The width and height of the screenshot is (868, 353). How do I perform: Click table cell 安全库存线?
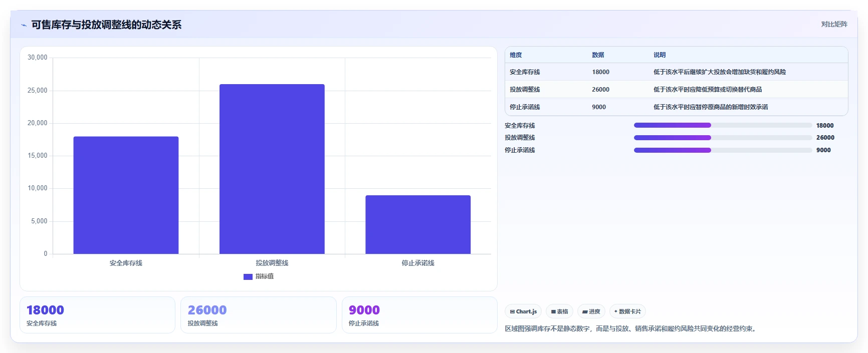coord(525,72)
